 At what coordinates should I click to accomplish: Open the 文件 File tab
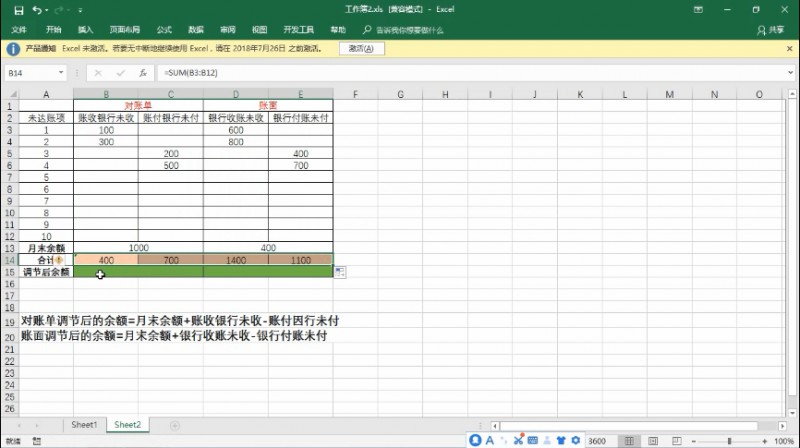point(19,30)
